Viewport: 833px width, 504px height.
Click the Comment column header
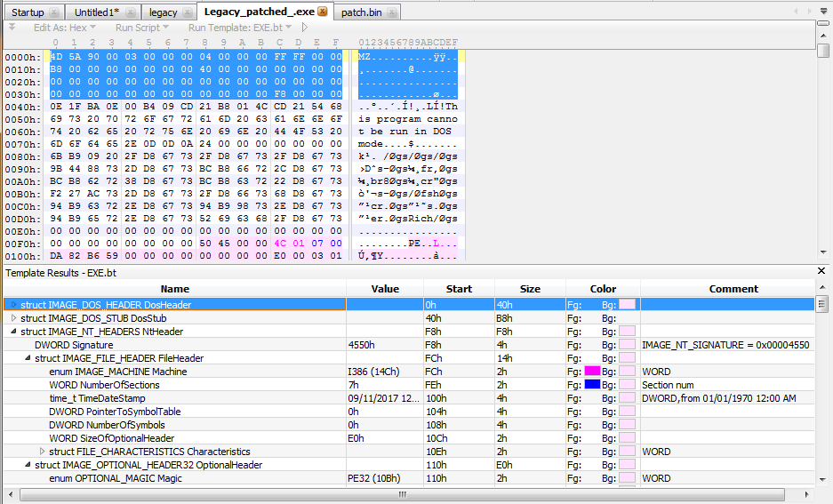point(733,289)
